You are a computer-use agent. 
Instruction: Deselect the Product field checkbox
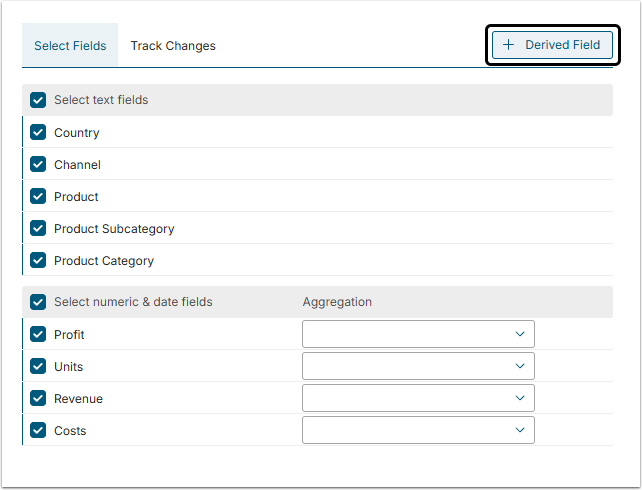[x=39, y=197]
